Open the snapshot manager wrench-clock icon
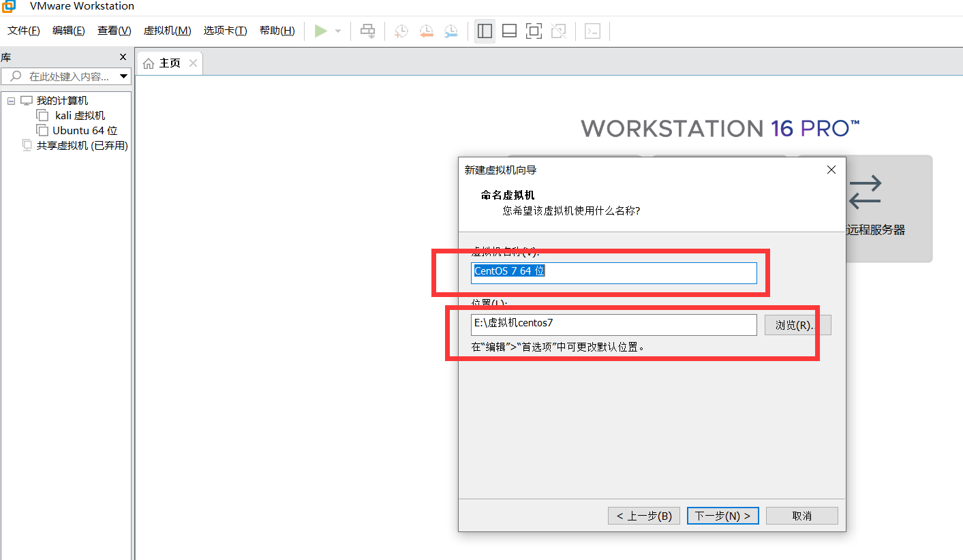This screenshot has height=560, width=963. 450,31
